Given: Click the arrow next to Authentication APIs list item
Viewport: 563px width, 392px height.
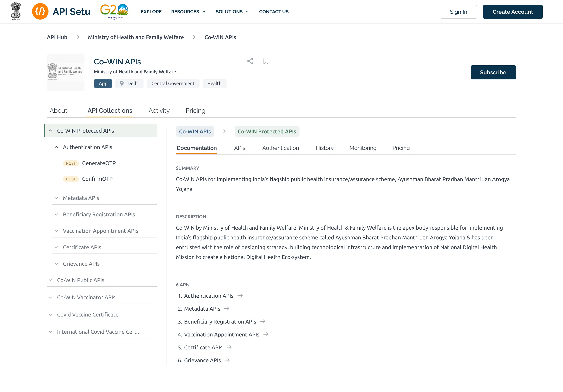Looking at the screenshot, I should coord(240,296).
